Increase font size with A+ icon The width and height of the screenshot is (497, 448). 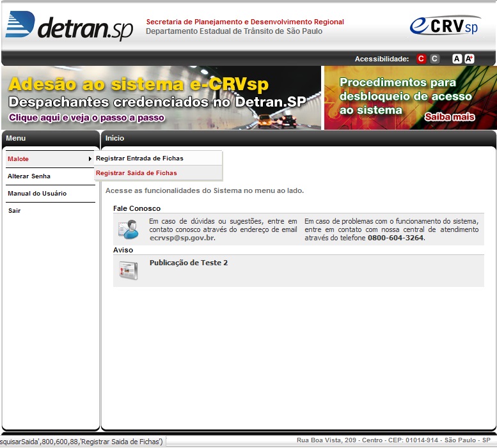tap(469, 59)
